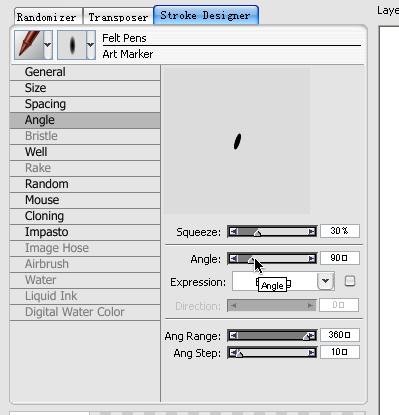
Task: Open the brush variant dropdown arrow
Action: [x=91, y=45]
